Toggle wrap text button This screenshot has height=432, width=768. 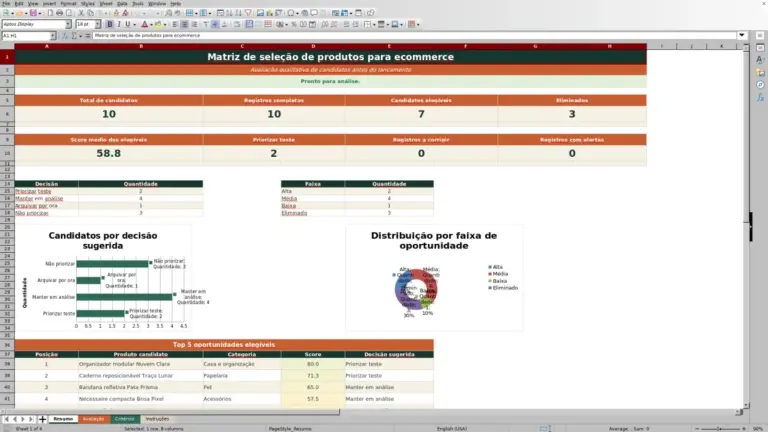coord(237,24)
